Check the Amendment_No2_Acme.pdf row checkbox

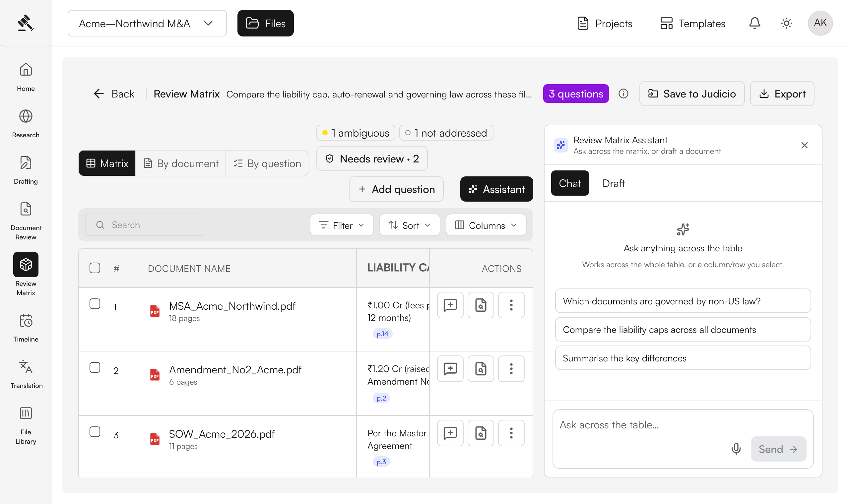pos(95,367)
